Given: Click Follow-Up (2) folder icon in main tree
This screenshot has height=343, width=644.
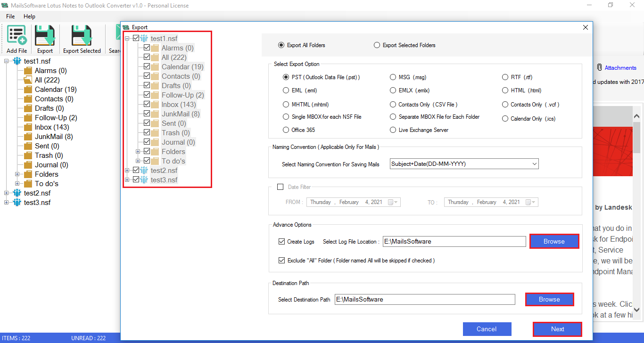Looking at the screenshot, I should pos(28,118).
